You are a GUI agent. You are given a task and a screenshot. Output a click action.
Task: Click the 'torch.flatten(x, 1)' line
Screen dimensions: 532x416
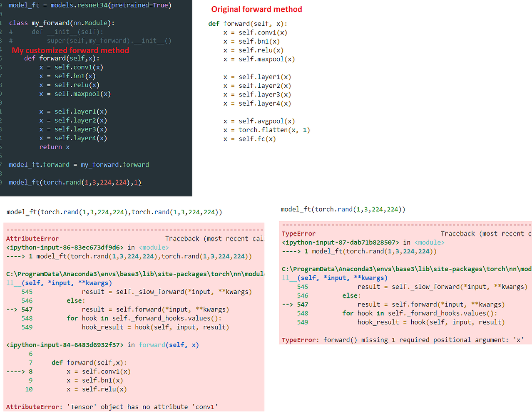click(266, 130)
